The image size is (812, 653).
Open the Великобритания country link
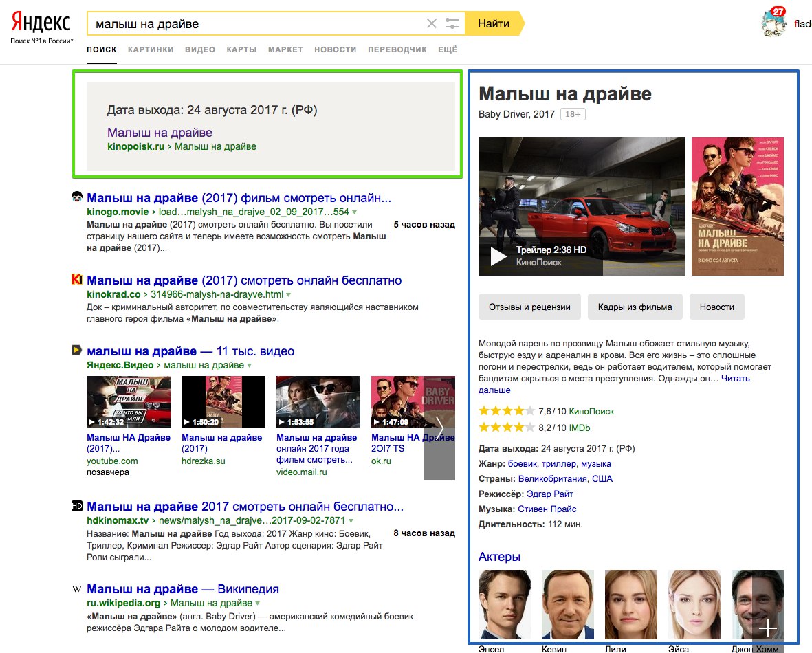coord(553,479)
